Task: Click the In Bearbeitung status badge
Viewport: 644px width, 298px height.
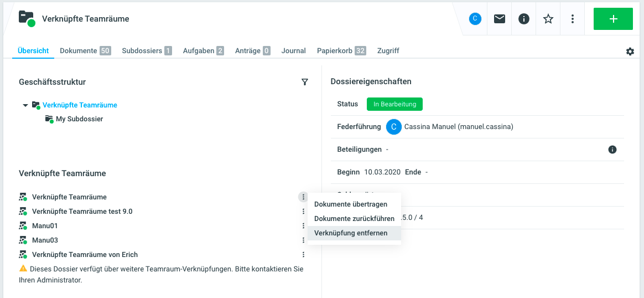Action: coord(394,104)
